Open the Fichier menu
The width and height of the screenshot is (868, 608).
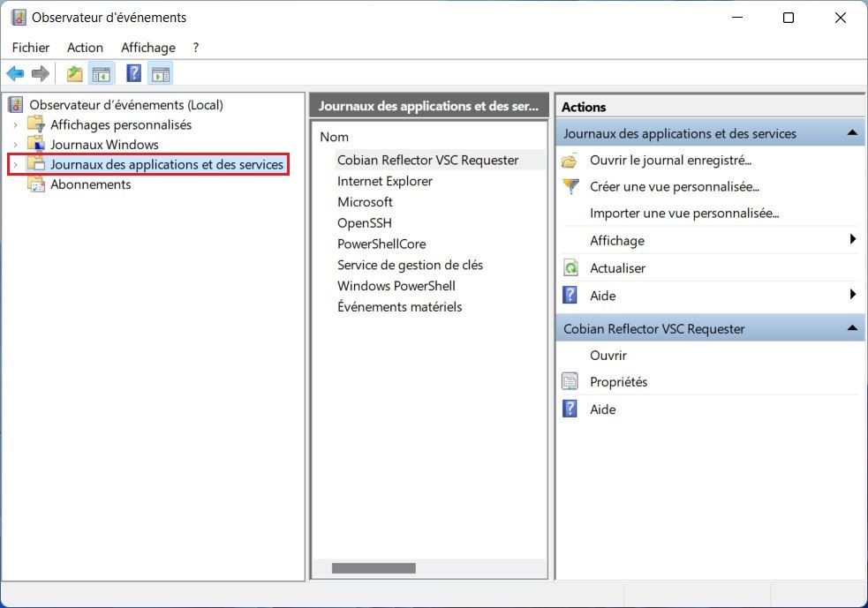click(x=31, y=48)
